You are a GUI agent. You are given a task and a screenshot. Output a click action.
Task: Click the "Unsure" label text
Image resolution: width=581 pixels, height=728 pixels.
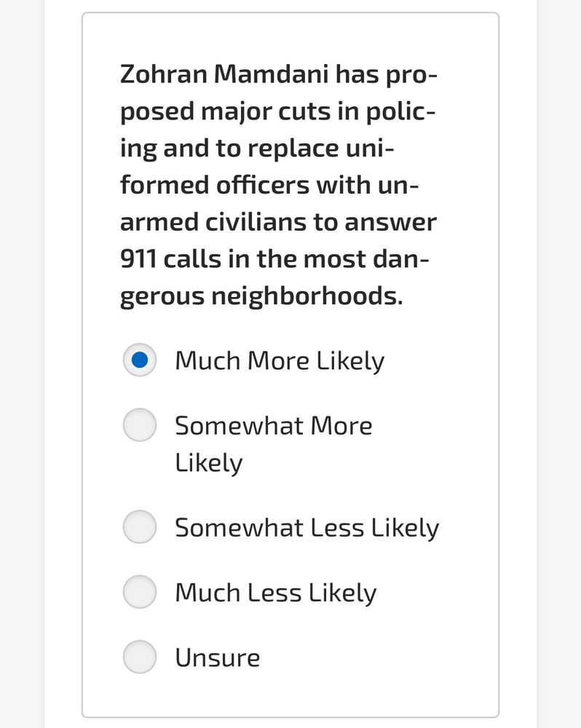point(218,658)
